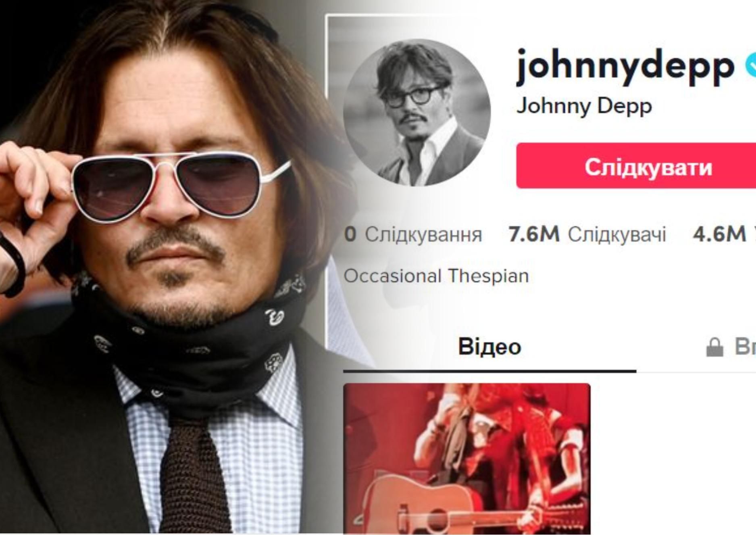Image resolution: width=756 pixels, height=535 pixels.
Task: Click the black underline beneath the Відео tab
Action: pos(489,370)
